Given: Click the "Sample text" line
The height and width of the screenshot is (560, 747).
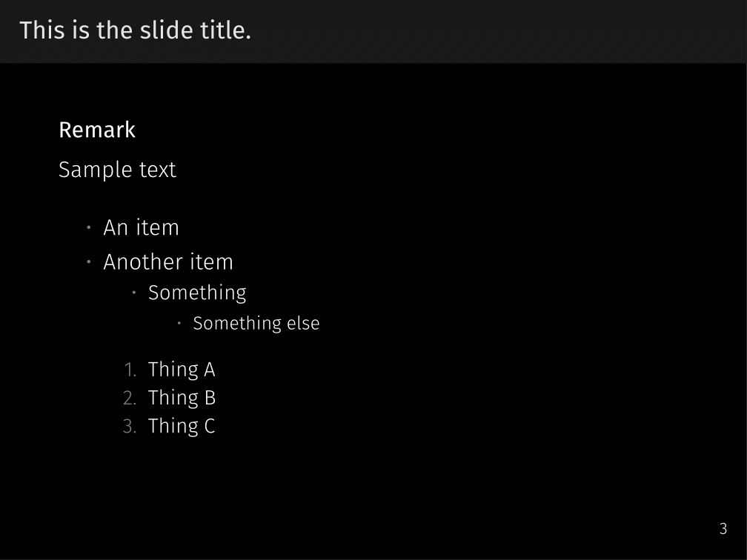Looking at the screenshot, I should coord(117,170).
